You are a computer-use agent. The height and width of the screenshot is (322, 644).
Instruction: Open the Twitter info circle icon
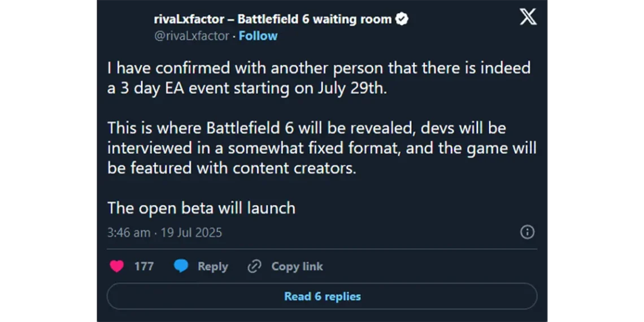(528, 233)
